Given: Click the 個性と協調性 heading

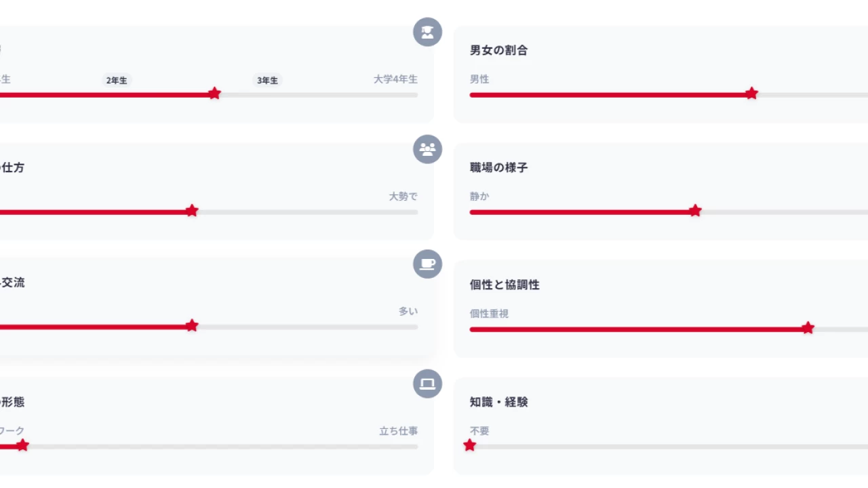Looking at the screenshot, I should (505, 285).
